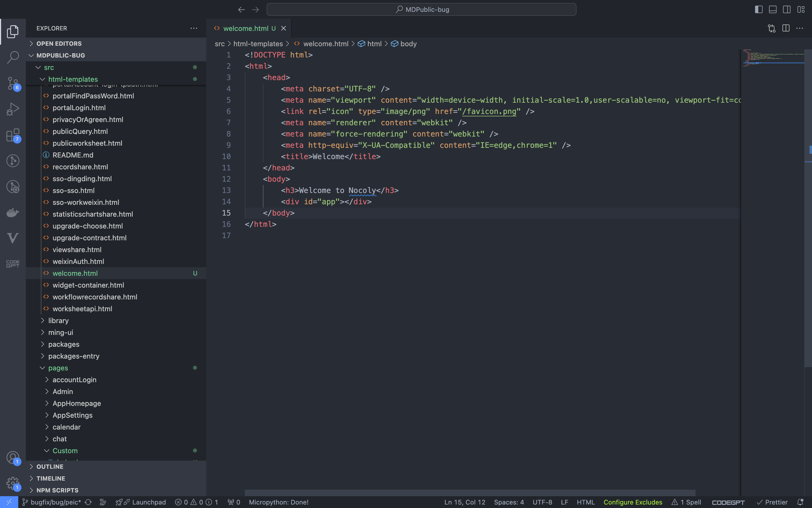Click the body breadcrumb item

click(404, 44)
